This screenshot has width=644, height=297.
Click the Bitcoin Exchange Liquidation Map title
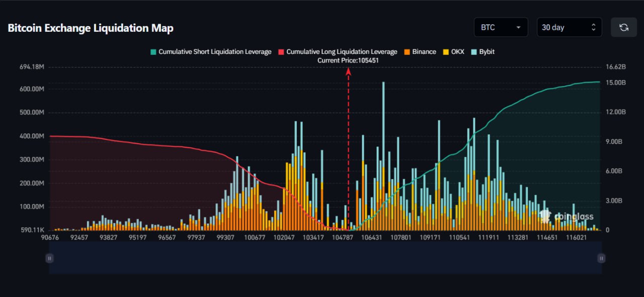tap(91, 28)
